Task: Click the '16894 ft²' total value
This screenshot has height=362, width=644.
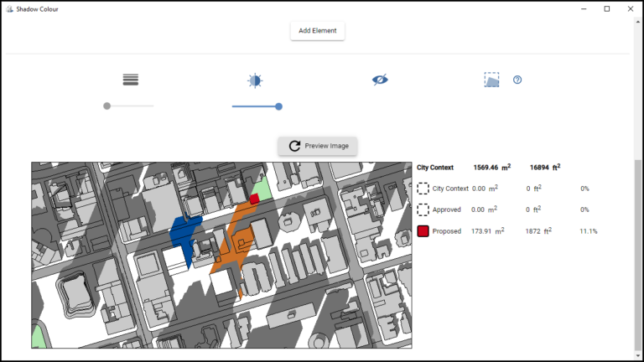Action: pyautogui.click(x=545, y=167)
